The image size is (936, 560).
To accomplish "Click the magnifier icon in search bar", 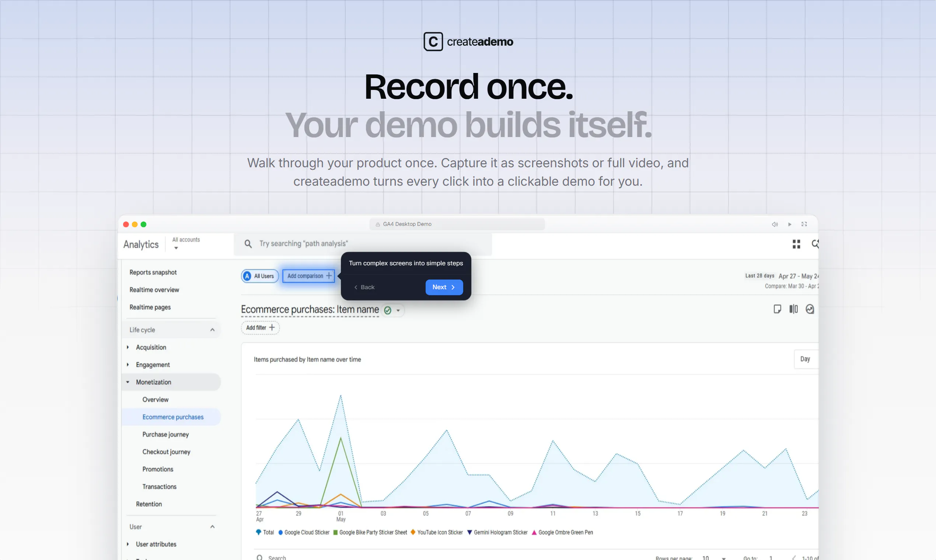I will pos(248,244).
